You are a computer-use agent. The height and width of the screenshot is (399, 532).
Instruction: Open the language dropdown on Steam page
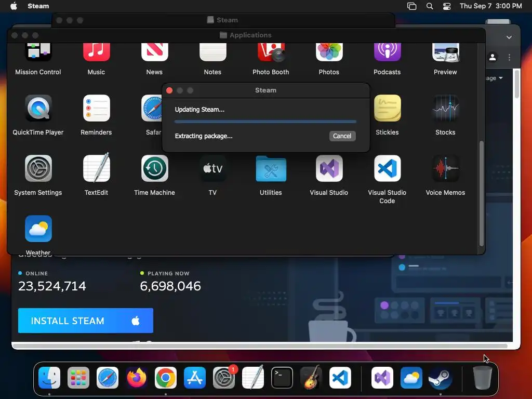coord(495,78)
